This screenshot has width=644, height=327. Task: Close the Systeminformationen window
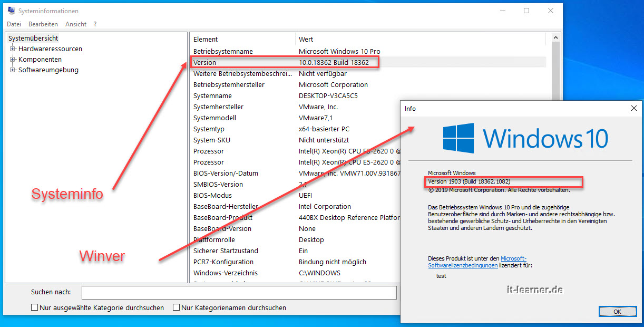pos(551,11)
